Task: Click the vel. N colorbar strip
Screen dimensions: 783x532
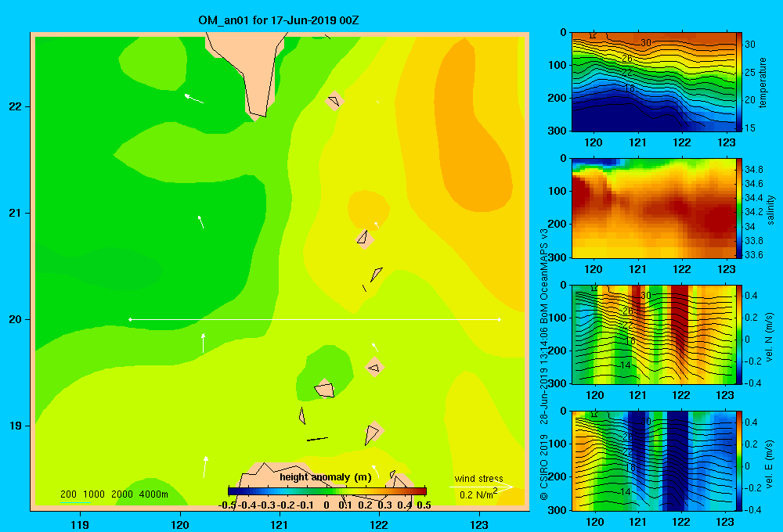Action: click(x=739, y=334)
